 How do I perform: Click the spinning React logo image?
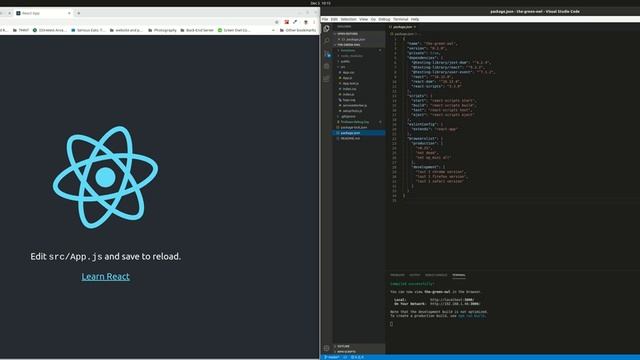coord(105,177)
